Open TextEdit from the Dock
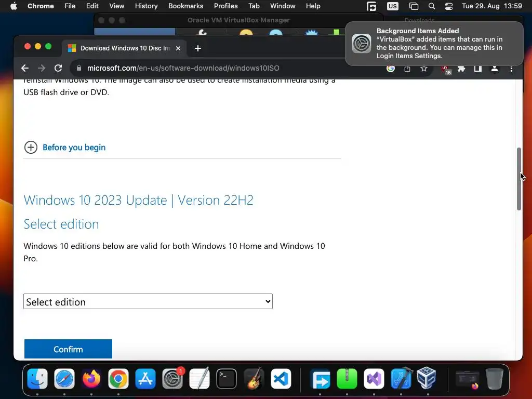The image size is (532, 399). [199, 379]
